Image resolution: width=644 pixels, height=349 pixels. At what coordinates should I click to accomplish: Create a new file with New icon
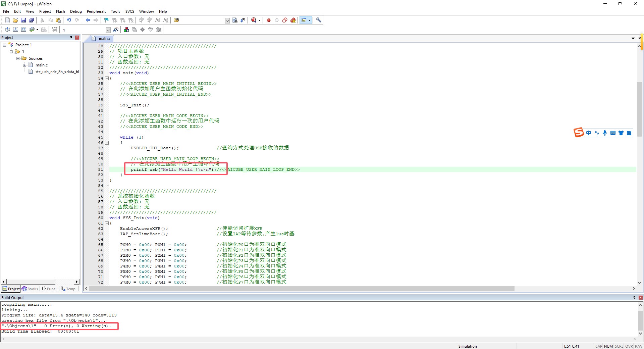pyautogui.click(x=7, y=20)
